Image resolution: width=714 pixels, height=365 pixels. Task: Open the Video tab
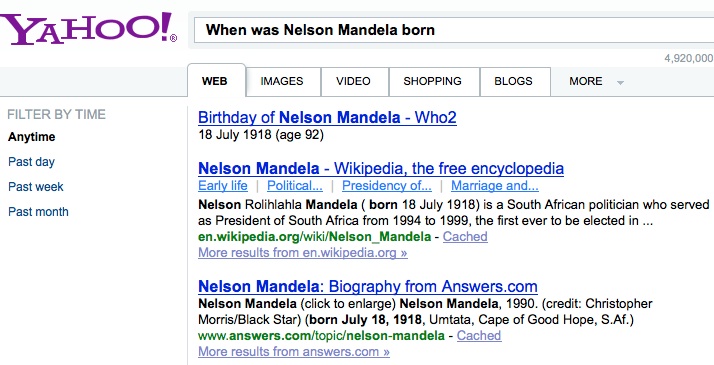click(353, 81)
